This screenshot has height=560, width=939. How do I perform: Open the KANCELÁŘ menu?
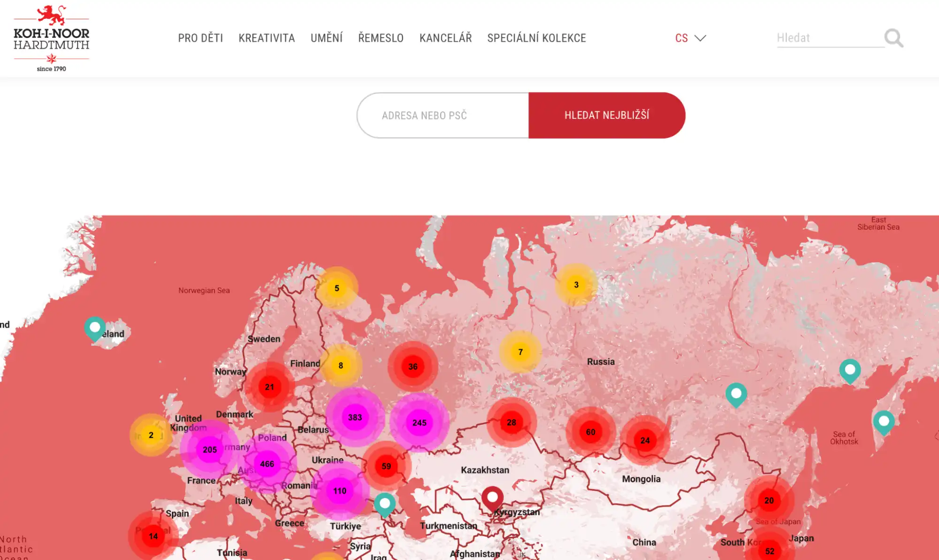pos(446,38)
